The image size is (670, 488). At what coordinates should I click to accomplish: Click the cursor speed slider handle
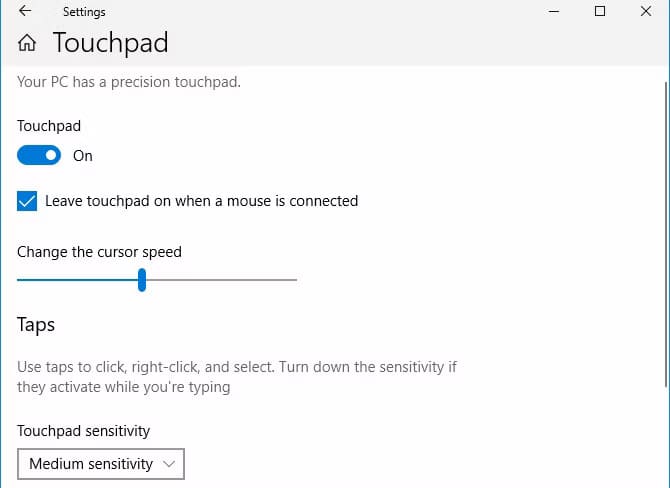(142, 279)
